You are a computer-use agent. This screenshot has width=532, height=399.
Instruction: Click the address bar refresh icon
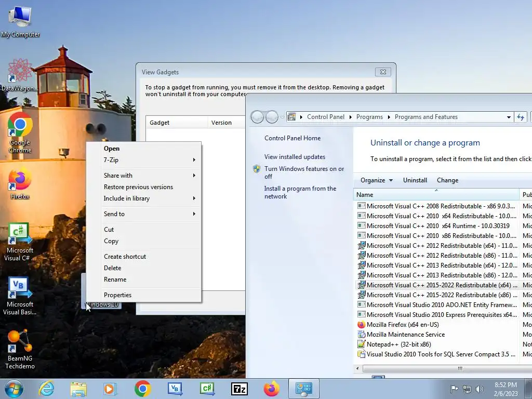pos(521,117)
